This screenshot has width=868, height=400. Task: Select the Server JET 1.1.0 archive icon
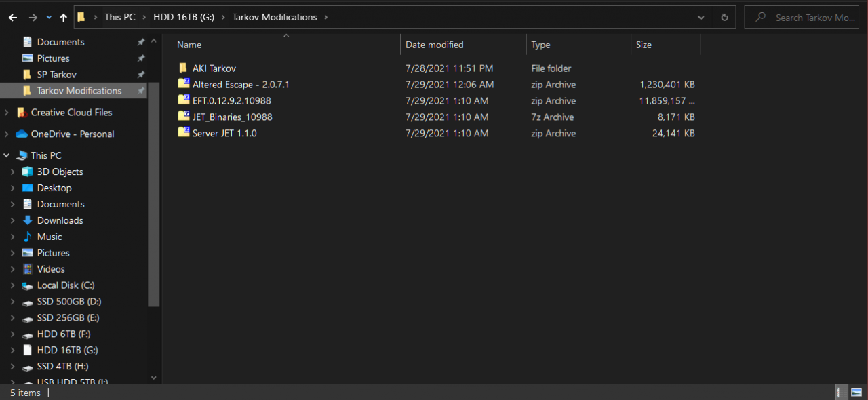click(183, 133)
